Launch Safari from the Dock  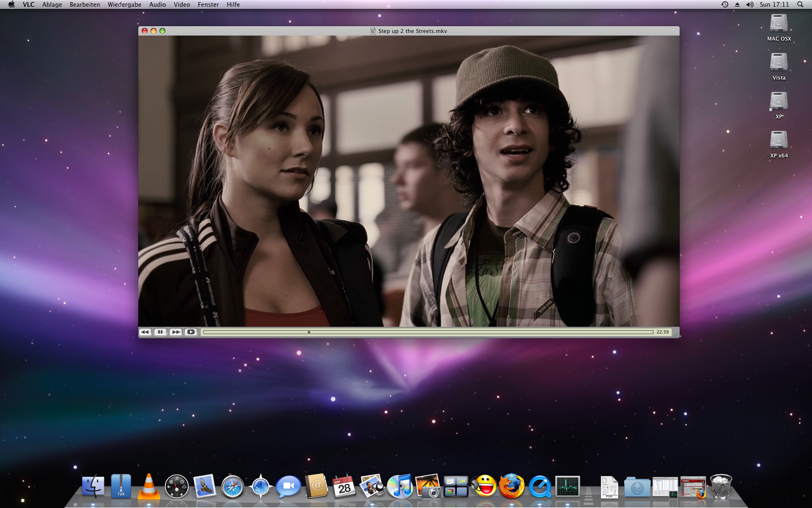[233, 486]
